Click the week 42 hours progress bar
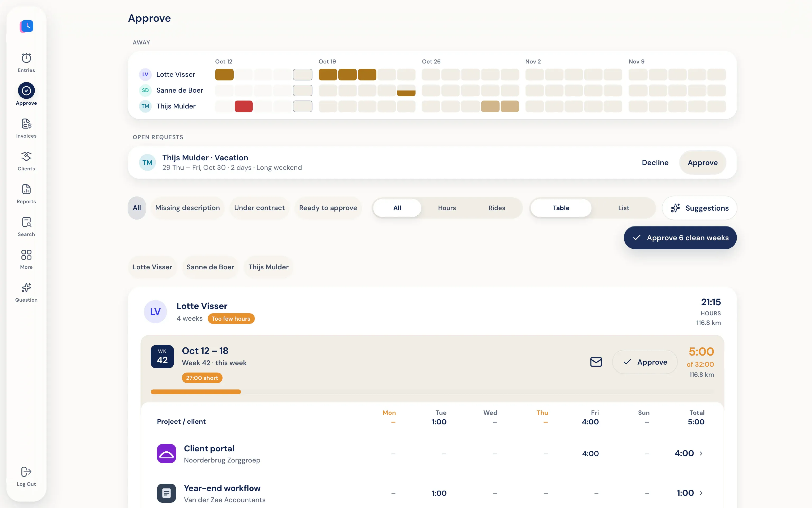812x508 pixels. [432, 392]
